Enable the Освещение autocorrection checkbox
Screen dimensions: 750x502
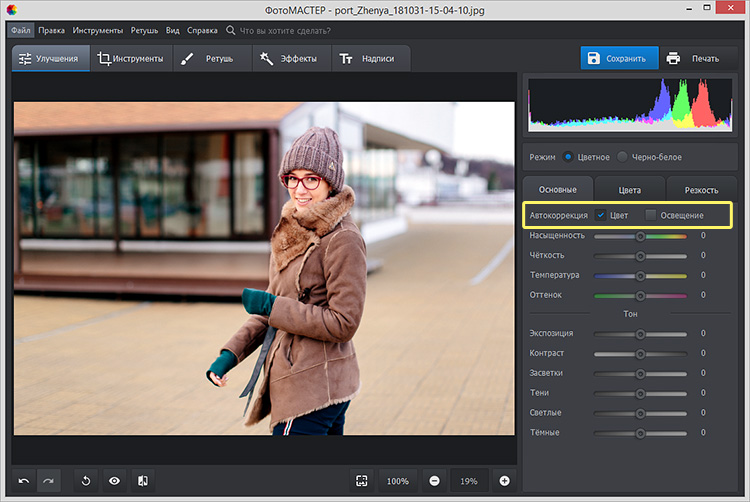[650, 215]
